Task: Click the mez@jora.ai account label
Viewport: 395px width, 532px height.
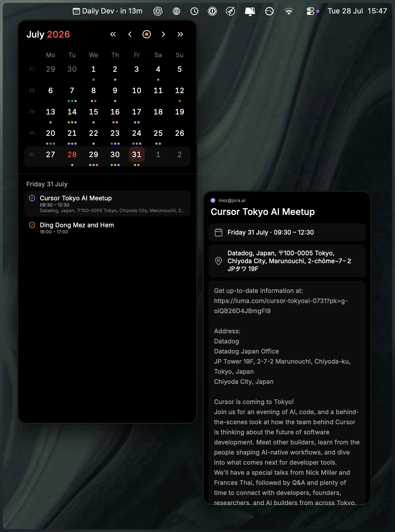Action: [x=232, y=200]
